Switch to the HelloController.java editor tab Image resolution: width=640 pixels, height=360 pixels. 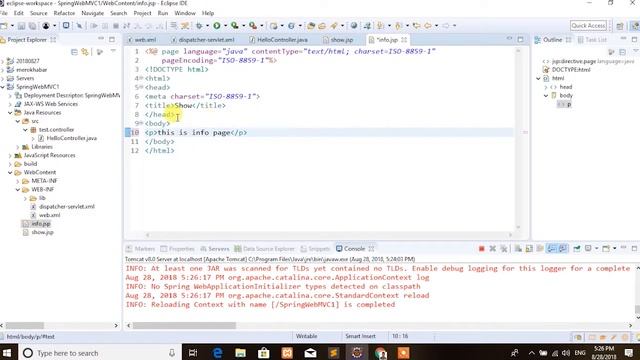(x=278, y=40)
